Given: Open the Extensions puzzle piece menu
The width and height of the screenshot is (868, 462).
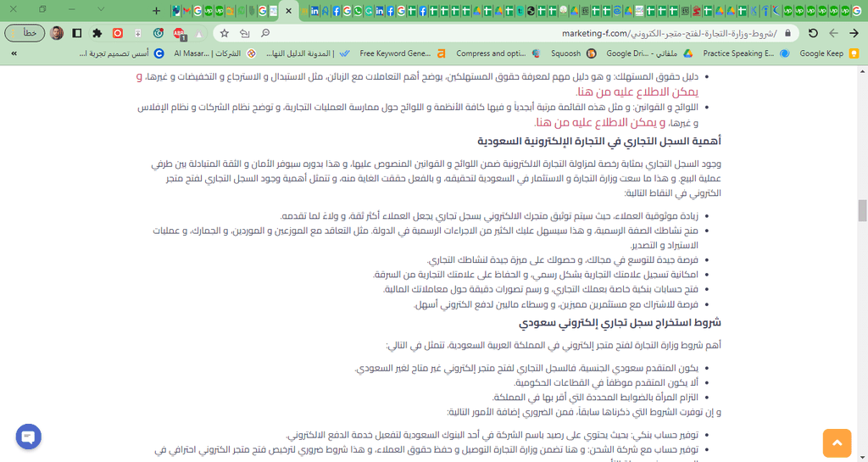Looking at the screenshot, I should click(x=97, y=33).
